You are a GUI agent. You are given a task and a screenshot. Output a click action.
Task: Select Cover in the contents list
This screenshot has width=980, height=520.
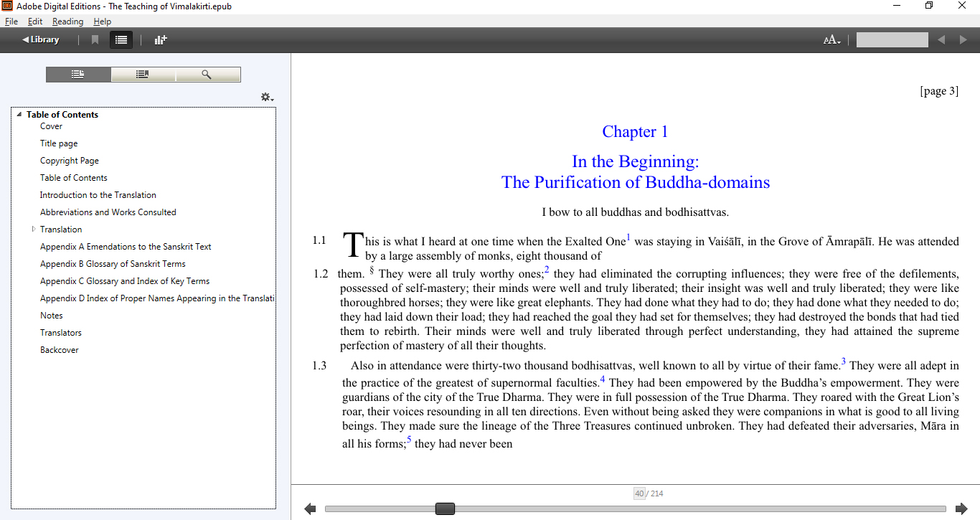point(51,126)
